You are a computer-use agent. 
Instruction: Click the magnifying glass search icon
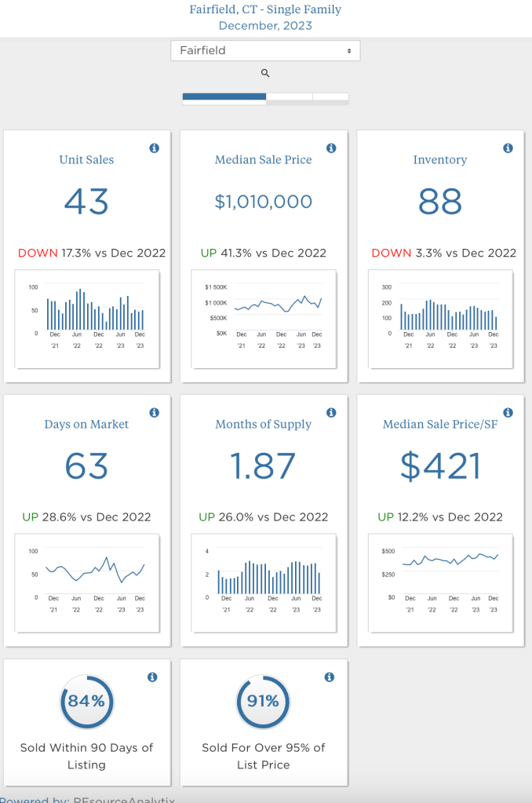(265, 73)
